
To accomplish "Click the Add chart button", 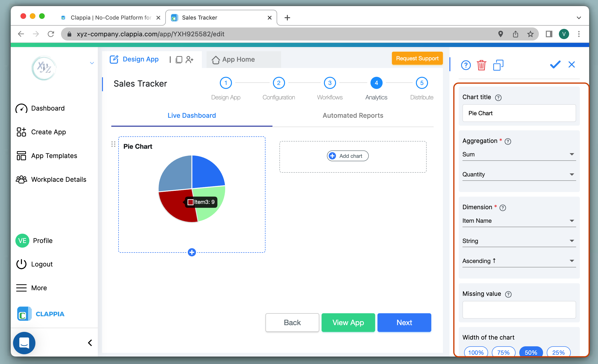I will coord(347,156).
